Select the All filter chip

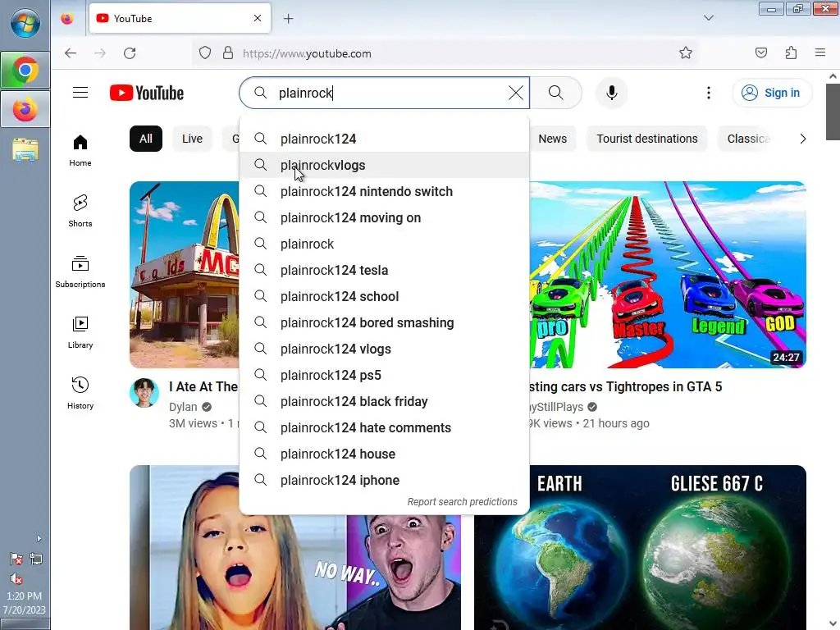146,139
